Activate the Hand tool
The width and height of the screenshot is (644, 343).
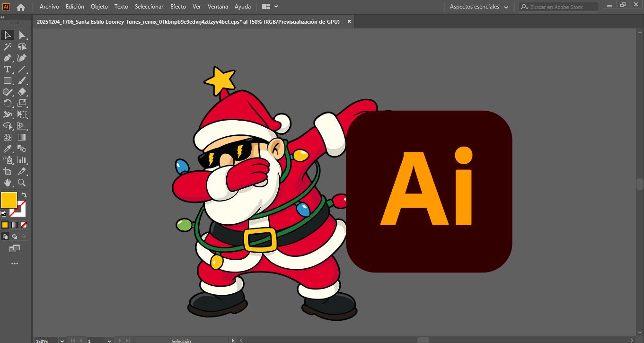coord(7,183)
